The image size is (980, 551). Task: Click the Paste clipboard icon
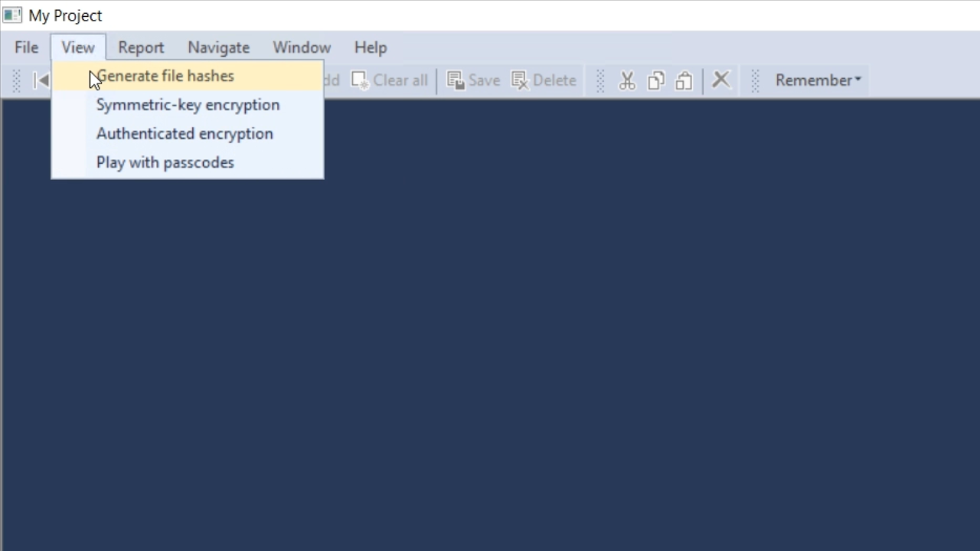click(684, 80)
